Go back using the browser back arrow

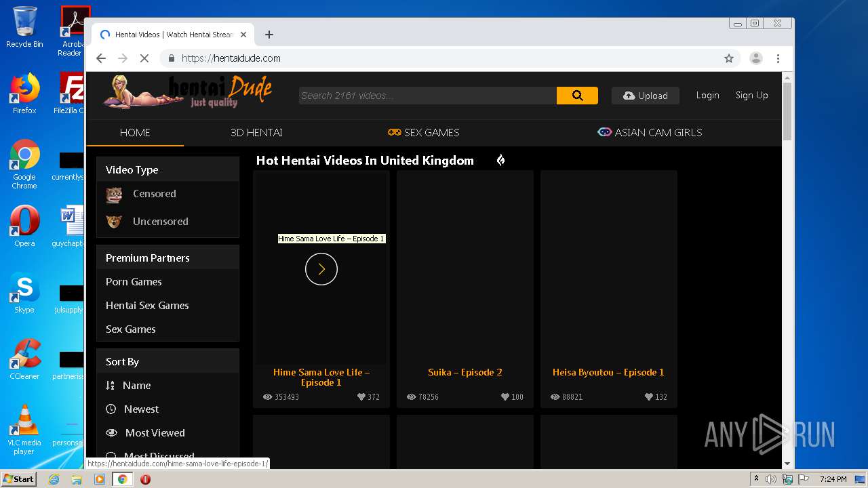(101, 58)
